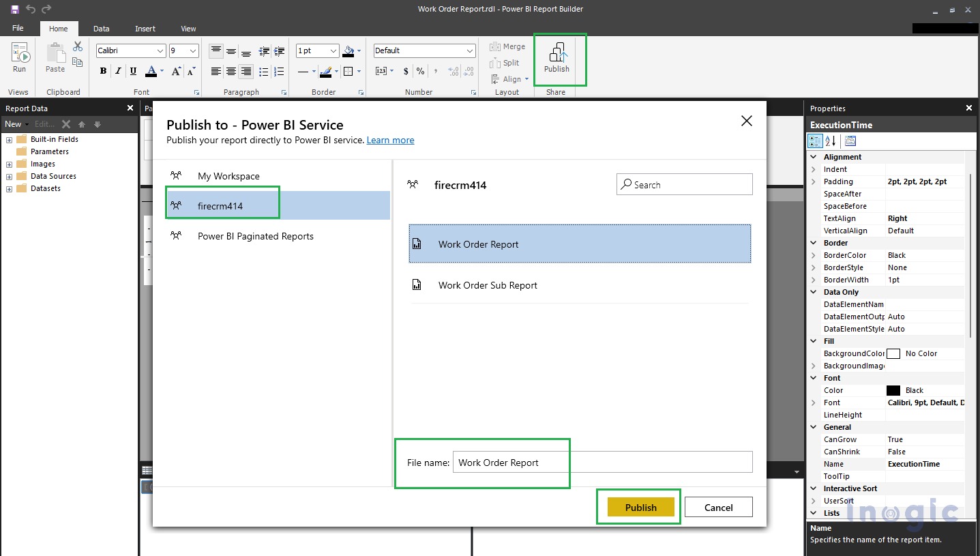The height and width of the screenshot is (556, 980).
Task: Select the My Workspace radio-style list entry
Action: click(x=228, y=175)
